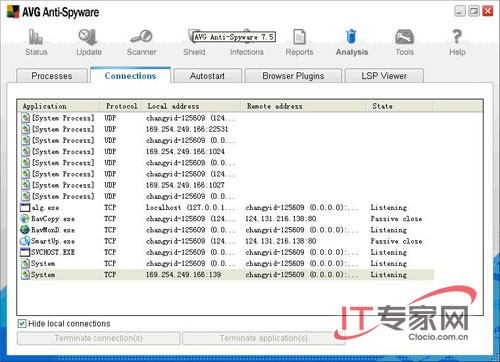Click the Listening state for alg.exe
This screenshot has height=362, width=500.
pyautogui.click(x=389, y=208)
